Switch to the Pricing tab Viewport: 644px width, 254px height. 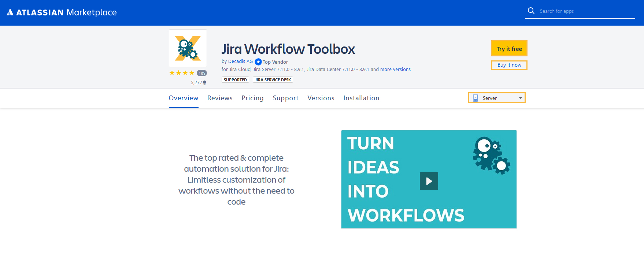[x=252, y=98]
